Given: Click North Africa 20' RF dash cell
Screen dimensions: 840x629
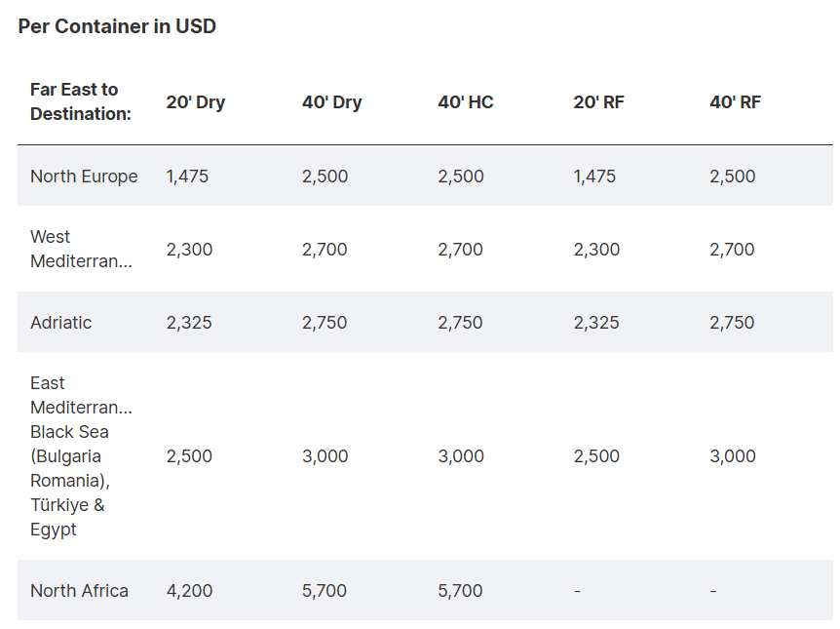Looking at the screenshot, I should pyautogui.click(x=578, y=591).
